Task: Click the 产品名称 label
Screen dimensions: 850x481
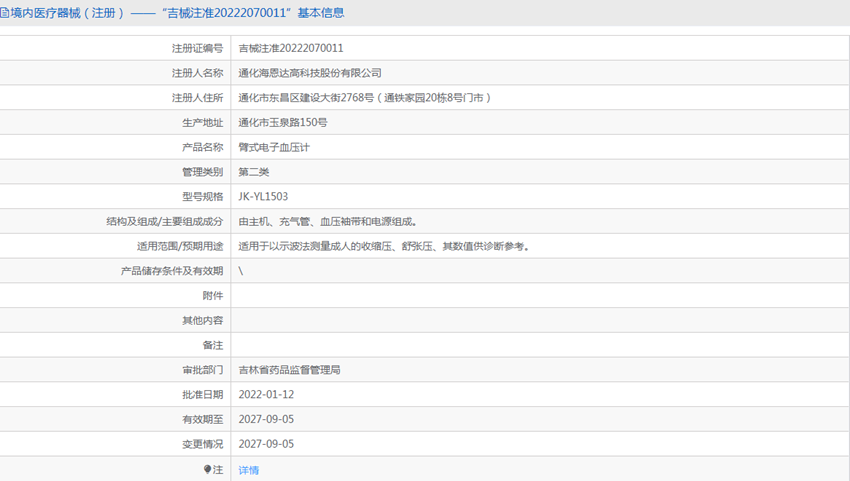Action: 203,147
